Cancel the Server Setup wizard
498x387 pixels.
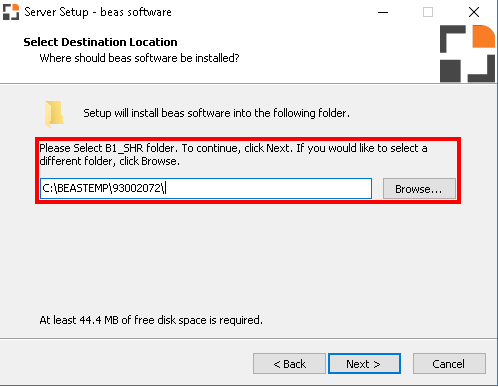point(449,364)
